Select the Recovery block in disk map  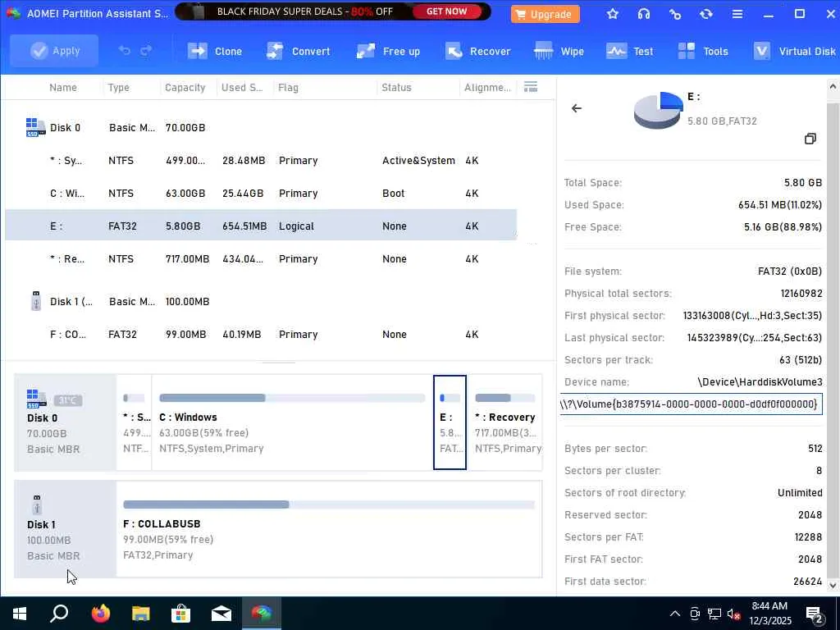(504, 422)
